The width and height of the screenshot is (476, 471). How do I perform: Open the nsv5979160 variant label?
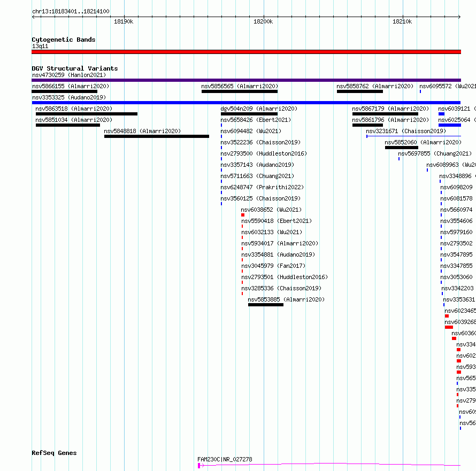pyautogui.click(x=456, y=232)
